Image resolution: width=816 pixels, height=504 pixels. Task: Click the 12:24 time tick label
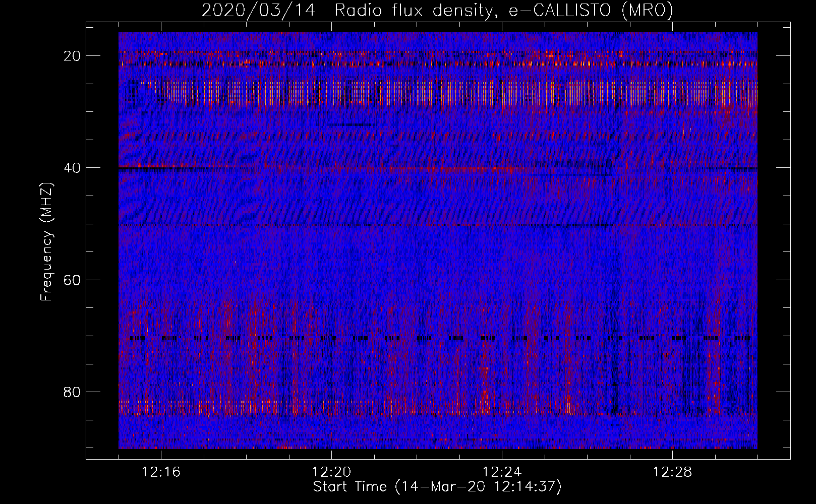coord(502,472)
